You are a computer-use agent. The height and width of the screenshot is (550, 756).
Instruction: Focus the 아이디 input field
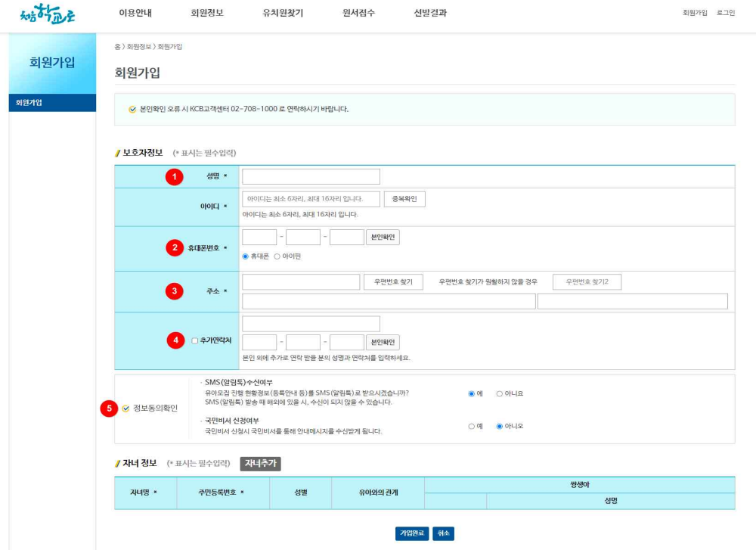(311, 199)
